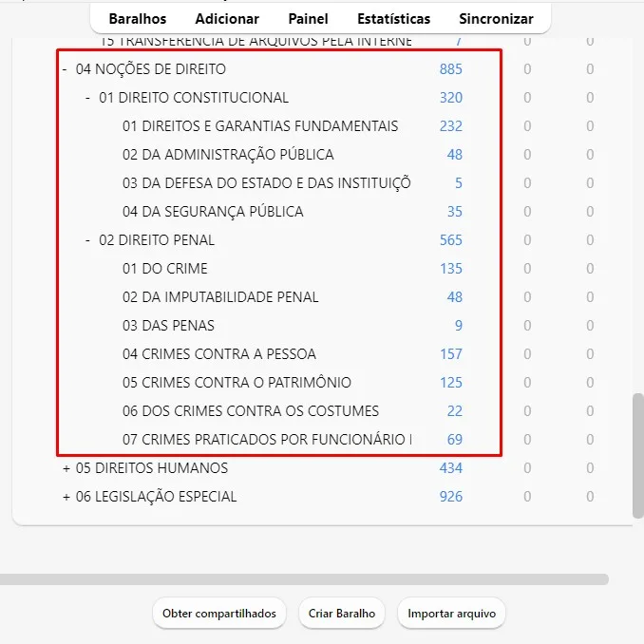This screenshot has height=644, width=644.
Task: Click the 69 new-card count
Action: (x=455, y=440)
